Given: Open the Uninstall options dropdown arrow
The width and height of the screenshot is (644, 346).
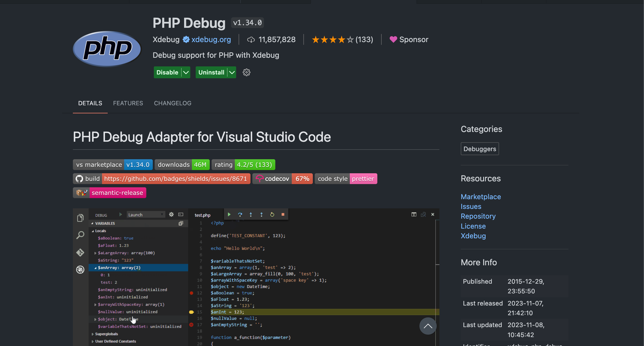Looking at the screenshot, I should (232, 72).
